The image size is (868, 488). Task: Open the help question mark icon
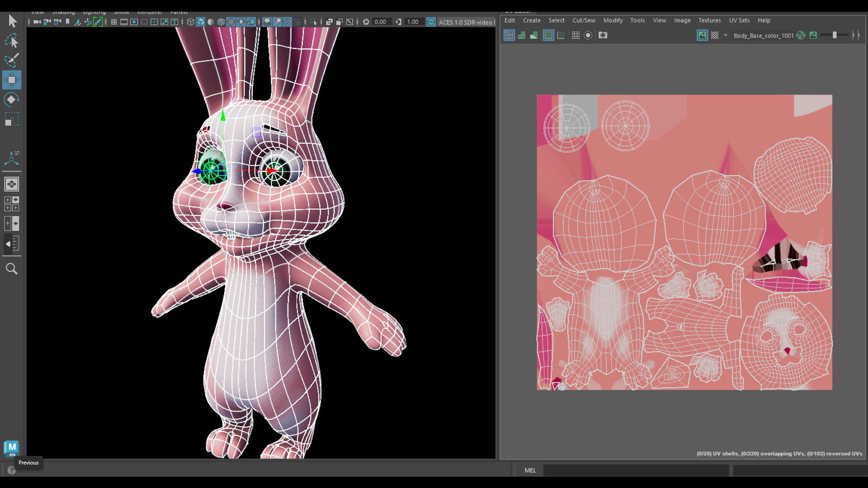[x=12, y=470]
